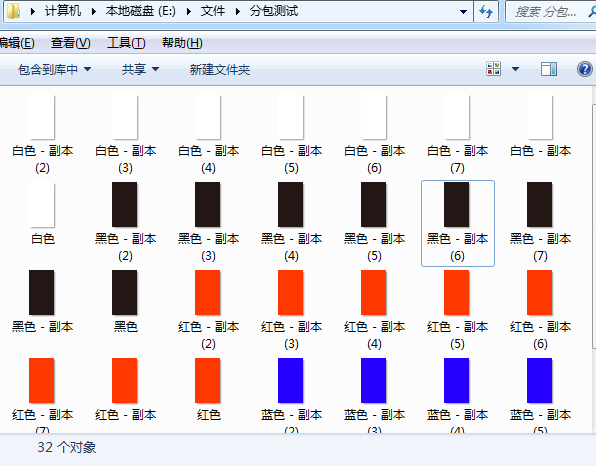Click the folder icon in address bar
This screenshot has width=596, height=466.
coord(14,11)
